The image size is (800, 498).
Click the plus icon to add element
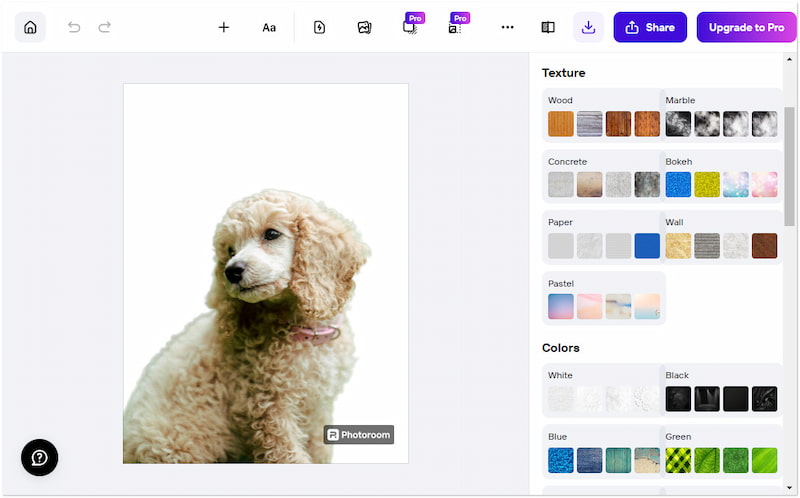(223, 27)
